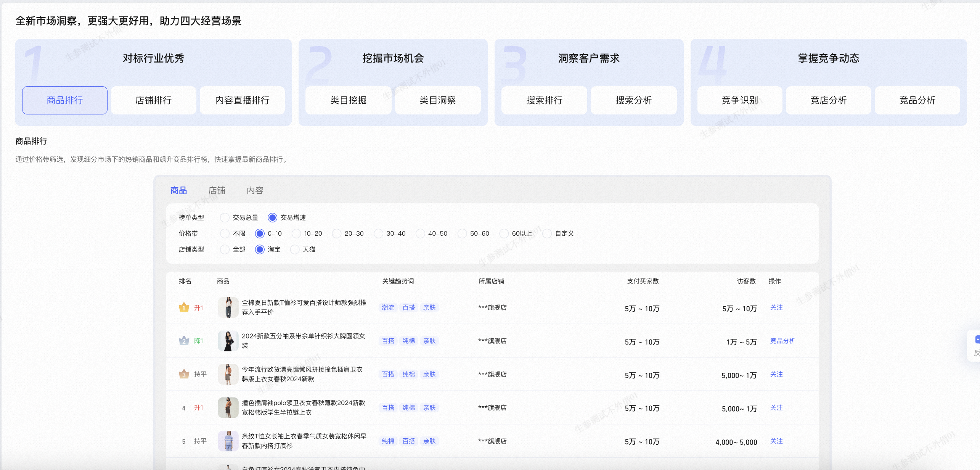Image resolution: width=980 pixels, height=470 pixels.
Task: Select 50-60 price band
Action: click(x=462, y=233)
